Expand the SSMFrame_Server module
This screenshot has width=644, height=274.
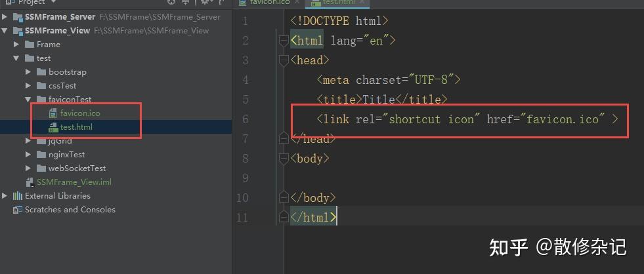(5, 17)
